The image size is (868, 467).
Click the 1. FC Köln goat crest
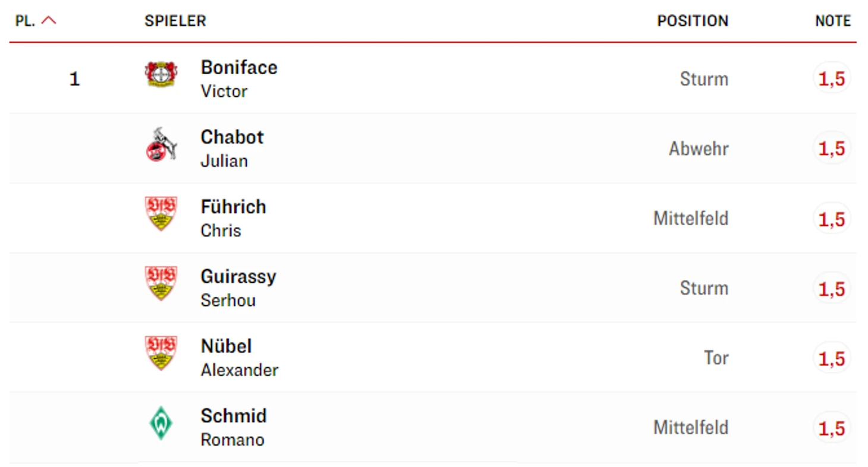point(161,144)
